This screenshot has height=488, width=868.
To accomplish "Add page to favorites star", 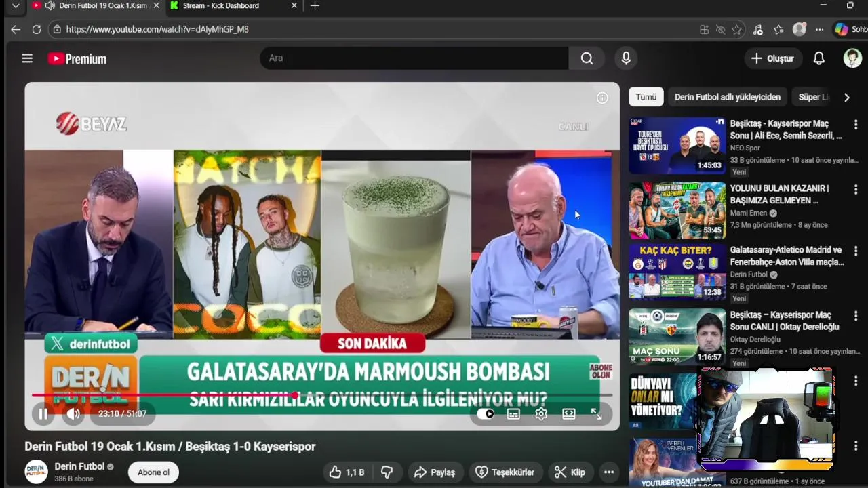I will pyautogui.click(x=736, y=30).
